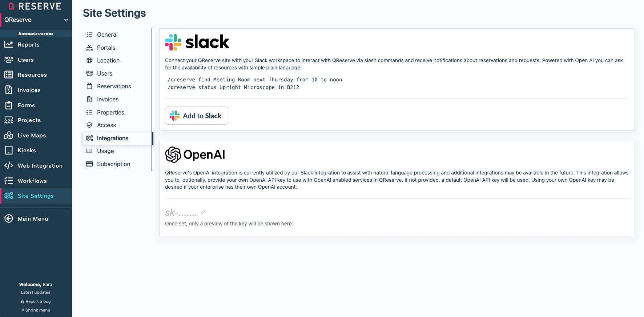Open the Reports section from the sidebar
This screenshot has height=317, width=644.
click(28, 44)
